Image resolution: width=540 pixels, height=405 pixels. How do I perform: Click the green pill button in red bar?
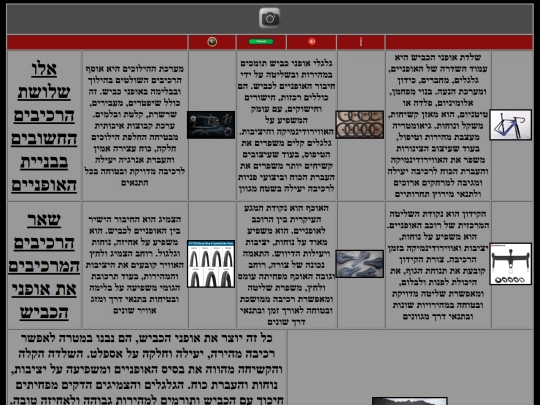(261, 42)
